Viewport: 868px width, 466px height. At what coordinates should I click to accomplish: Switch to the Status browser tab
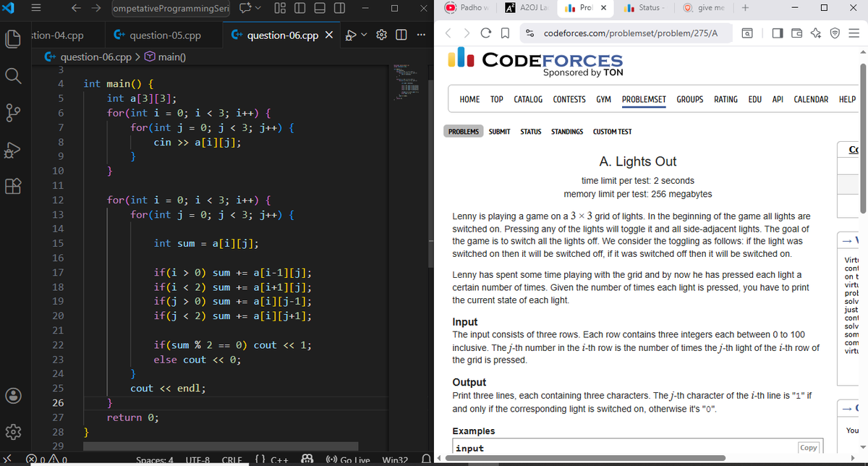click(x=645, y=8)
